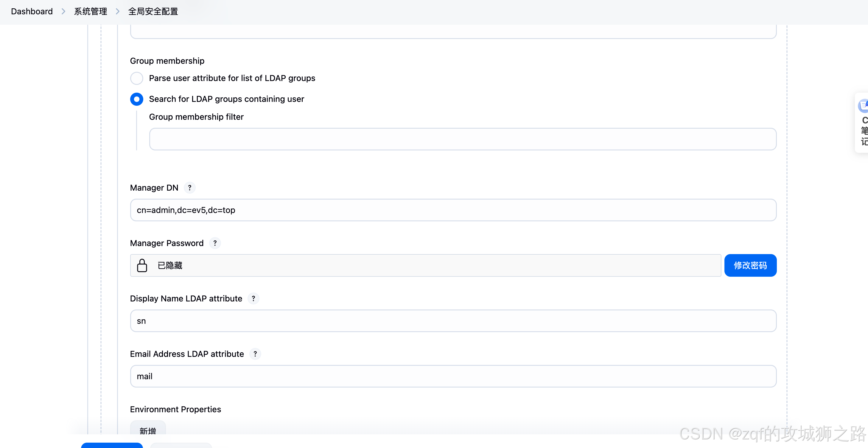Click the lock icon in password field
868x448 pixels.
click(142, 265)
